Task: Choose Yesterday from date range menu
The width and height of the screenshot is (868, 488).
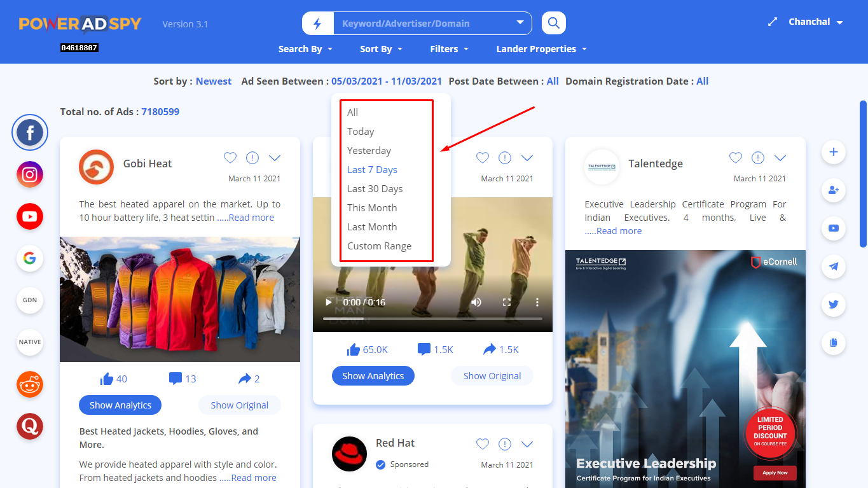Action: 369,151
